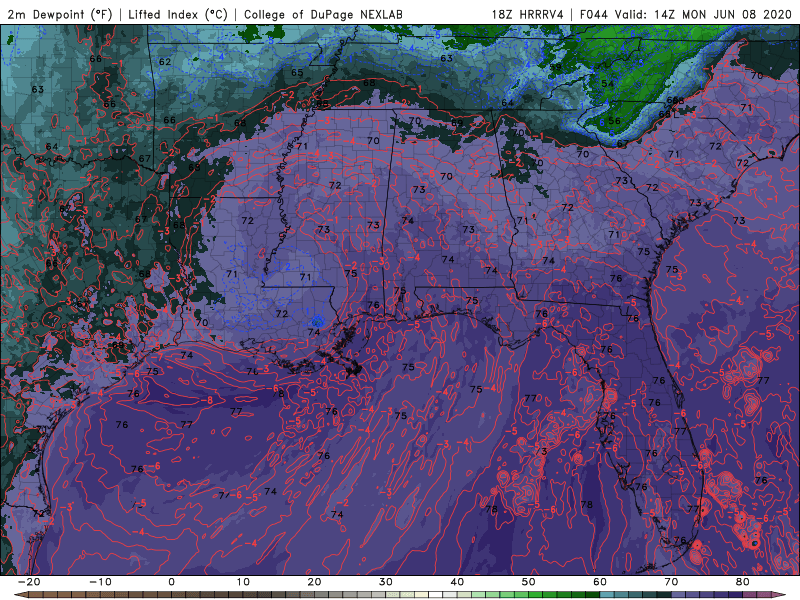Click the '80' color scale label

[743, 582]
